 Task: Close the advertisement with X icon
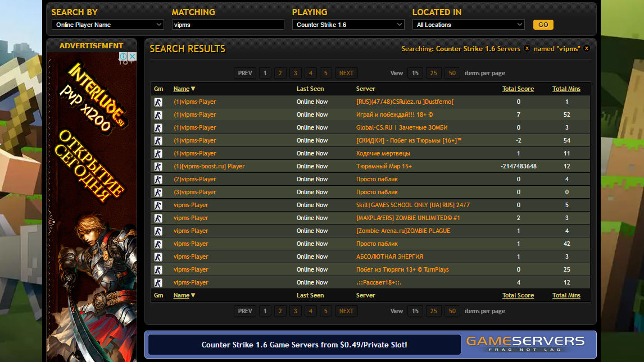(x=132, y=56)
